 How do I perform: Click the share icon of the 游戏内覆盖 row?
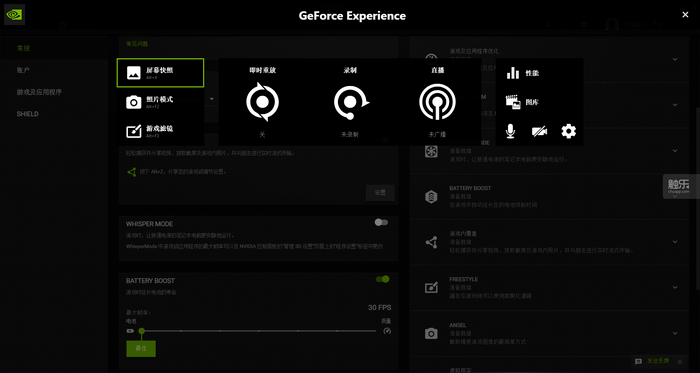coord(431,242)
